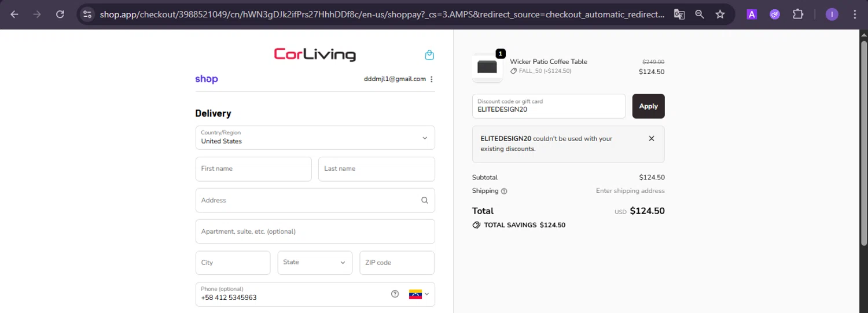Click the Enter shipping address text
The image size is (868, 313).
click(x=630, y=191)
